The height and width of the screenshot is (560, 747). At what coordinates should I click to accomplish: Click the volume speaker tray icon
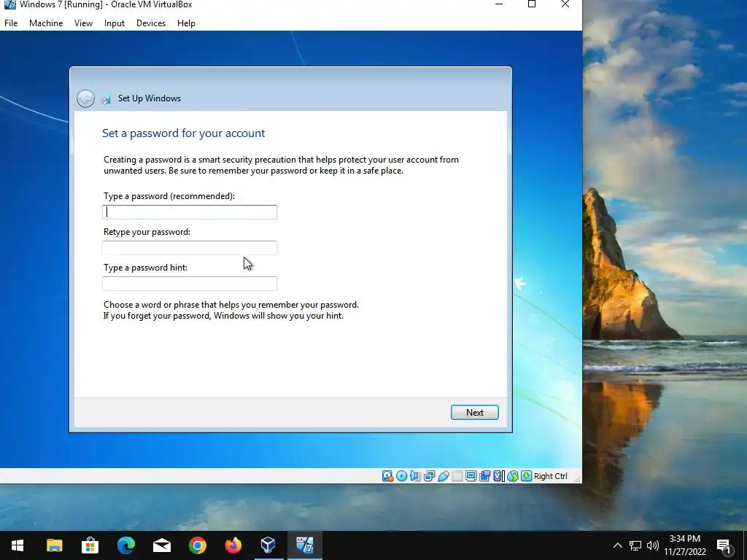coord(653,545)
